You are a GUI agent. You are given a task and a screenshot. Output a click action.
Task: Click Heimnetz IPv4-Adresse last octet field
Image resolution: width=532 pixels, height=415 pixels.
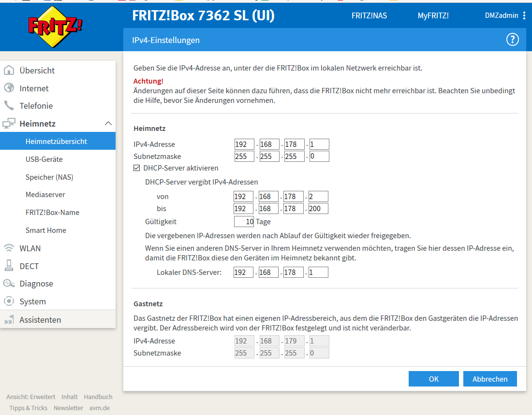tap(319, 144)
